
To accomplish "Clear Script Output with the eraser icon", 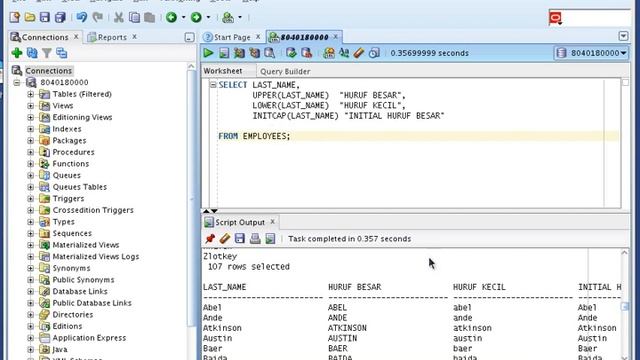I will pos(224,238).
